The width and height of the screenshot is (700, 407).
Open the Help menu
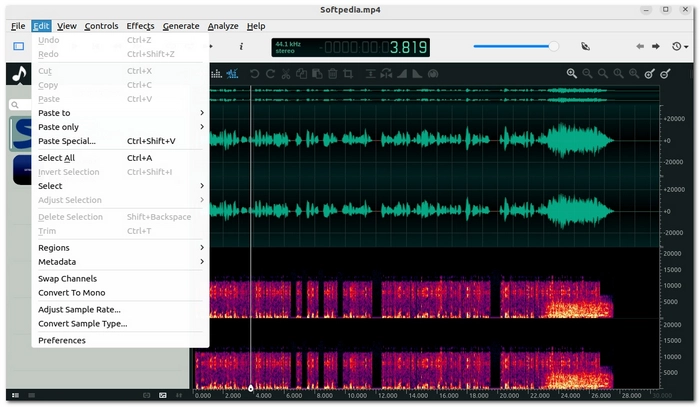(x=256, y=26)
